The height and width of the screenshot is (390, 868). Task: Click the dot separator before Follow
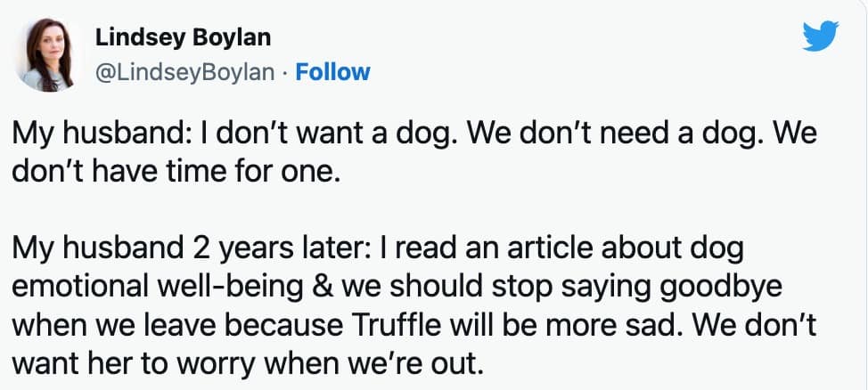(285, 72)
